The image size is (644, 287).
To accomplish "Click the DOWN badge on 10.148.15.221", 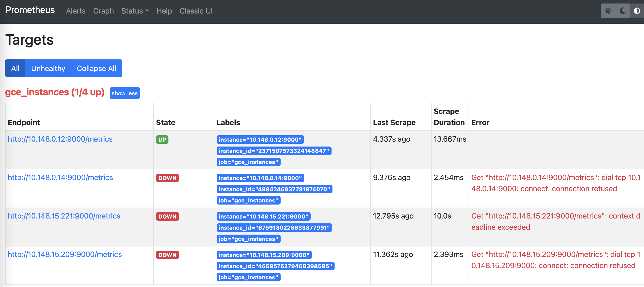I will 167,216.
